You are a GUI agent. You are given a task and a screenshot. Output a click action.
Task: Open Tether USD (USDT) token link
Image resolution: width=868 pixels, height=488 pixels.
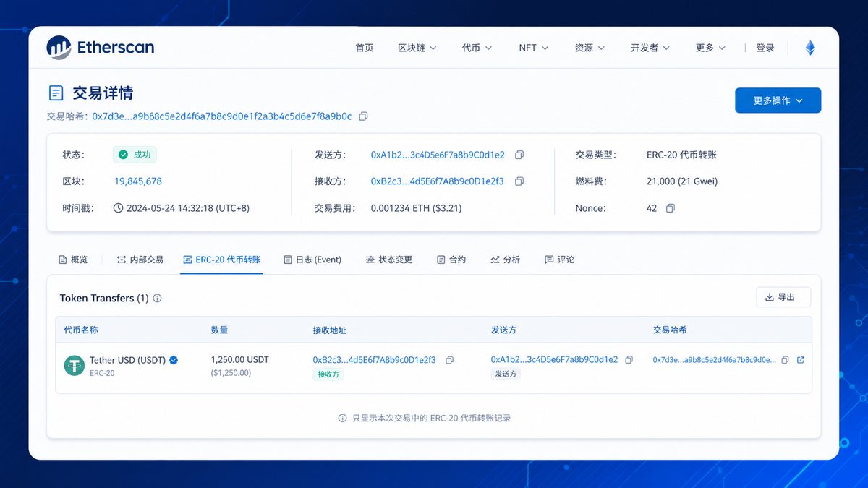128,360
